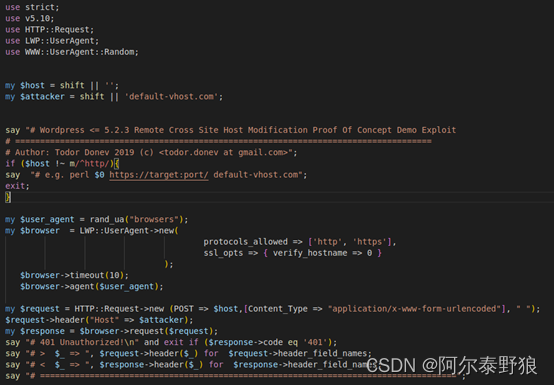Click the protocols_allowed line

tap(300, 242)
